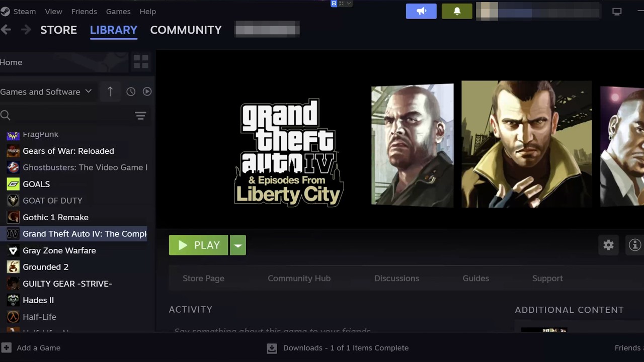The image size is (644, 362).
Task: Click the library search magnifier icon
Action: coord(6,116)
